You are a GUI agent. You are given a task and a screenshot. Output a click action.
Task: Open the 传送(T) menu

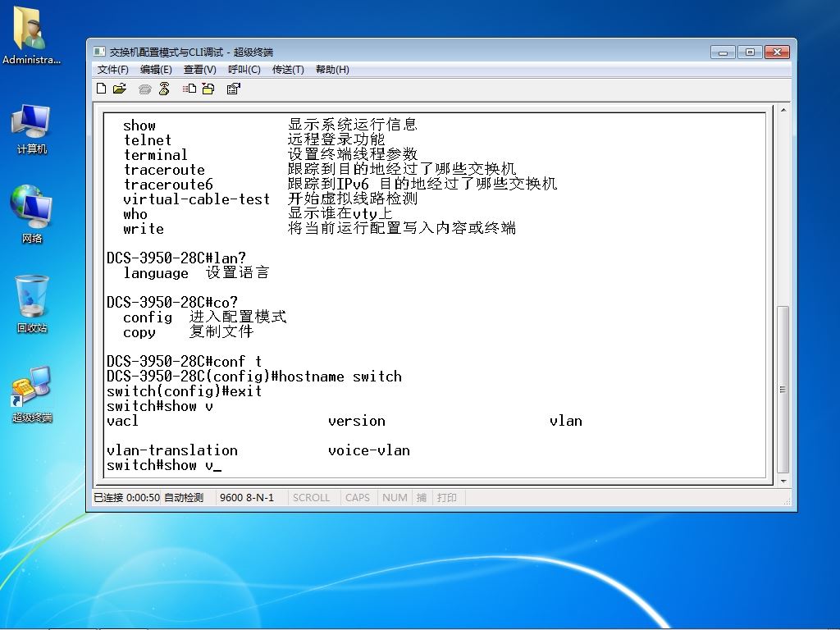point(288,70)
